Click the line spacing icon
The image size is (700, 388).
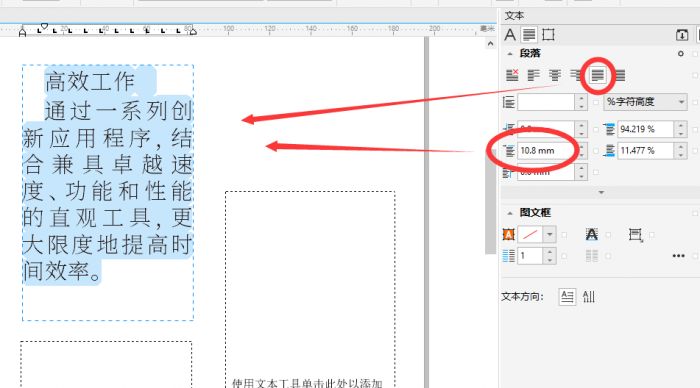point(508,102)
